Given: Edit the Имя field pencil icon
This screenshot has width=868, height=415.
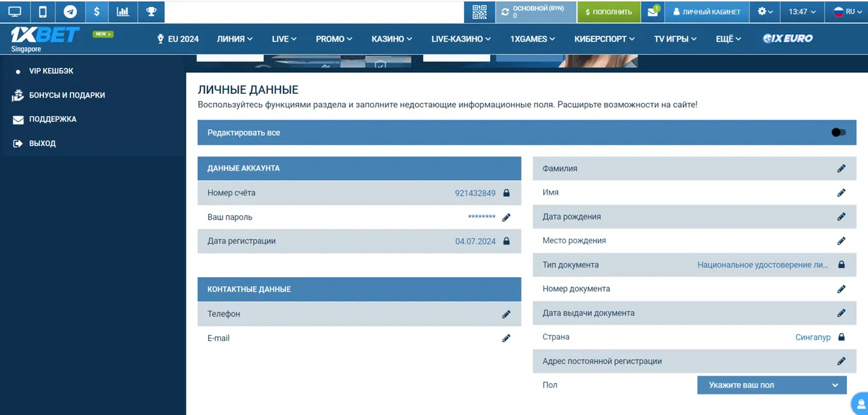Looking at the screenshot, I should [x=841, y=193].
